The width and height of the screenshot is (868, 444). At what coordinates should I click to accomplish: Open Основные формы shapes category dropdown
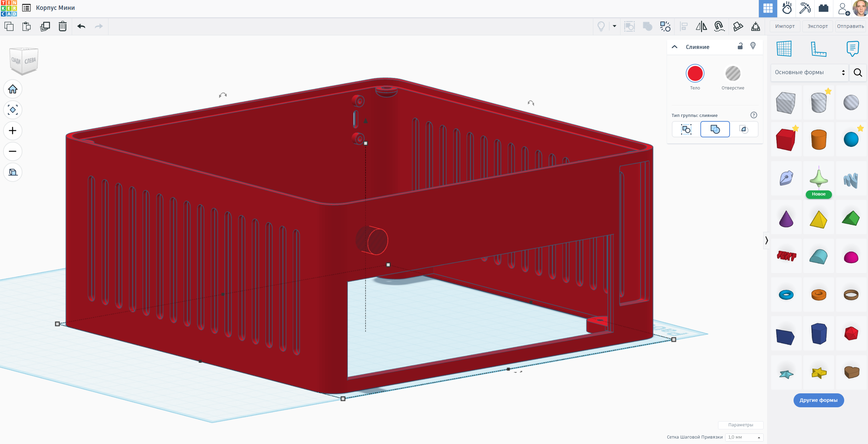(x=810, y=72)
